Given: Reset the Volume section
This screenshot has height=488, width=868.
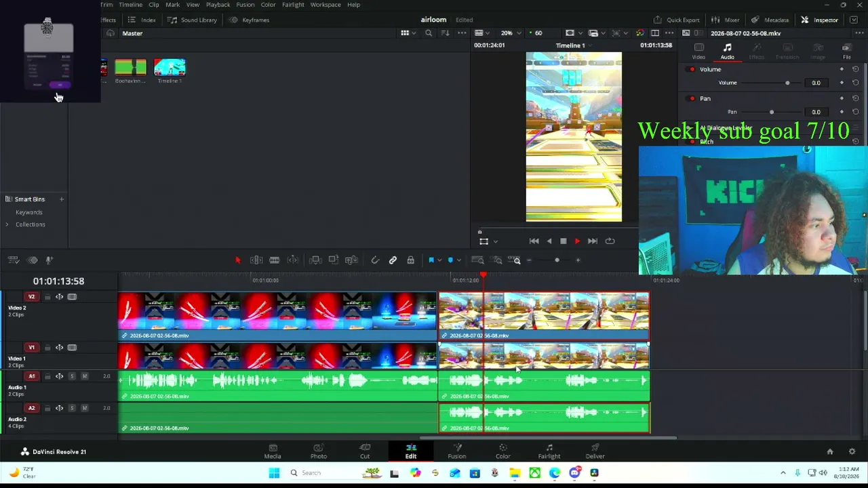Looking at the screenshot, I should pos(855,69).
